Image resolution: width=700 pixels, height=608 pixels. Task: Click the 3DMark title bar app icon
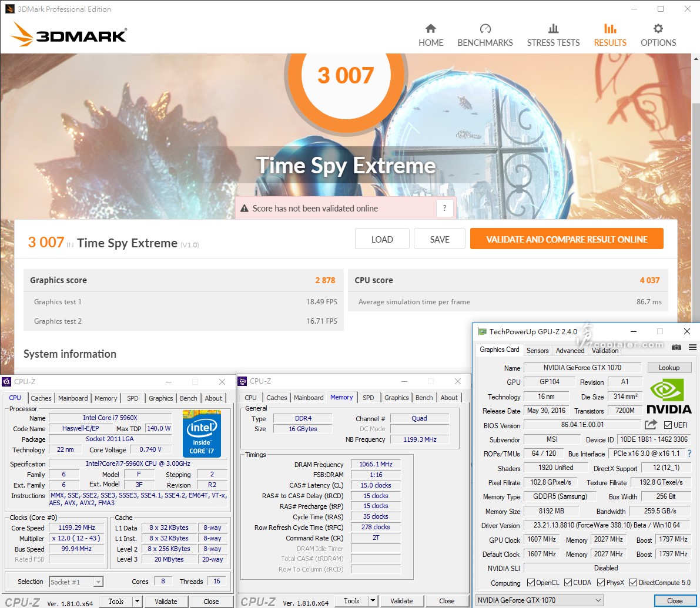point(9,9)
